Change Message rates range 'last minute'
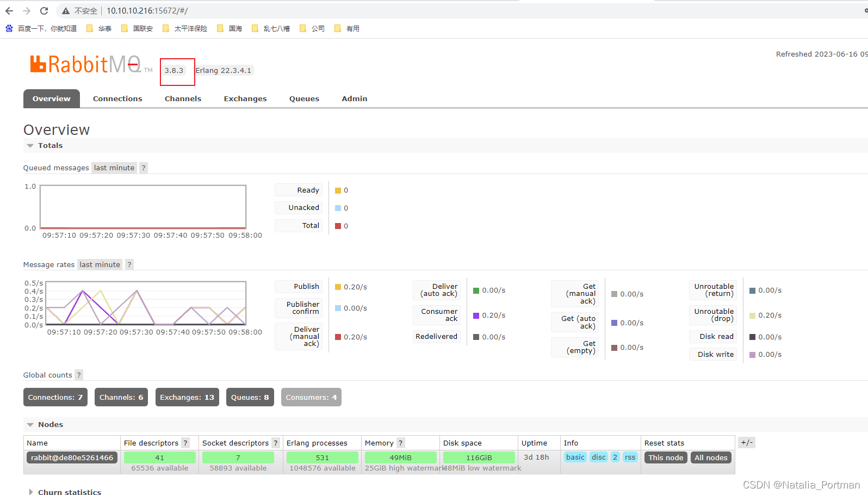 coord(100,264)
